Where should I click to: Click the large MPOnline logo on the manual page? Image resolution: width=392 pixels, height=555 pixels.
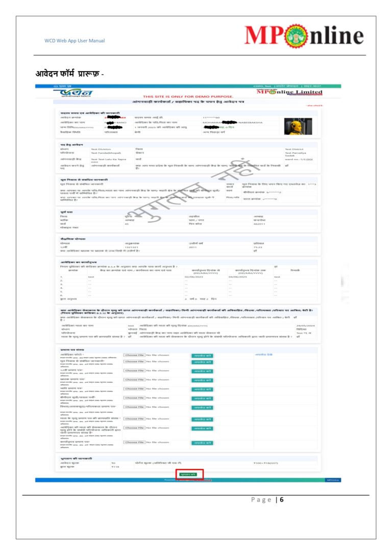(x=304, y=36)
